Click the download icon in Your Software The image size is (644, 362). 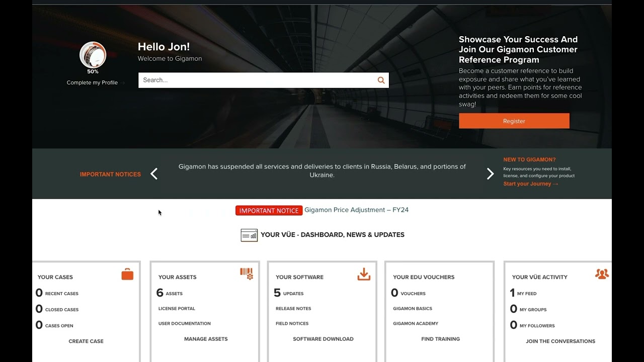tap(364, 274)
